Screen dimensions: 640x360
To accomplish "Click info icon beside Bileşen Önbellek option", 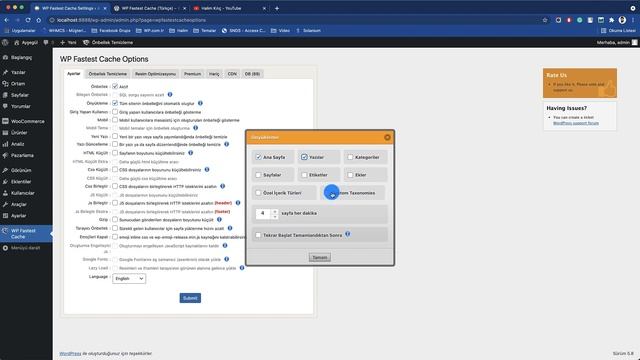I will pyautogui.click(x=170, y=95).
